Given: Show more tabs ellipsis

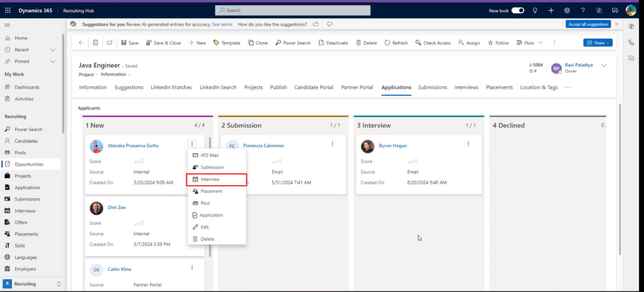Looking at the screenshot, I should pos(568,87).
